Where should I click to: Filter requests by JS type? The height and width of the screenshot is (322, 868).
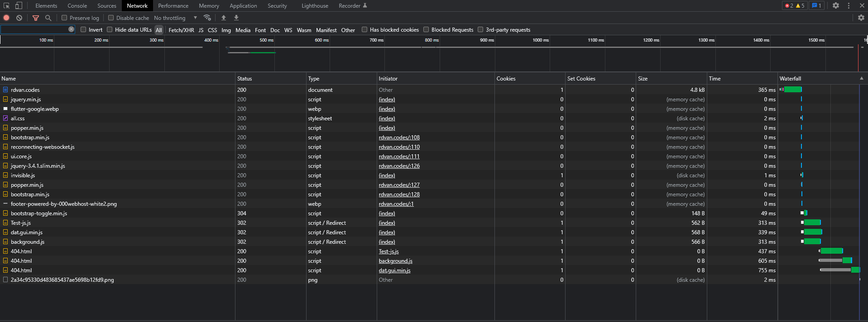[201, 30]
